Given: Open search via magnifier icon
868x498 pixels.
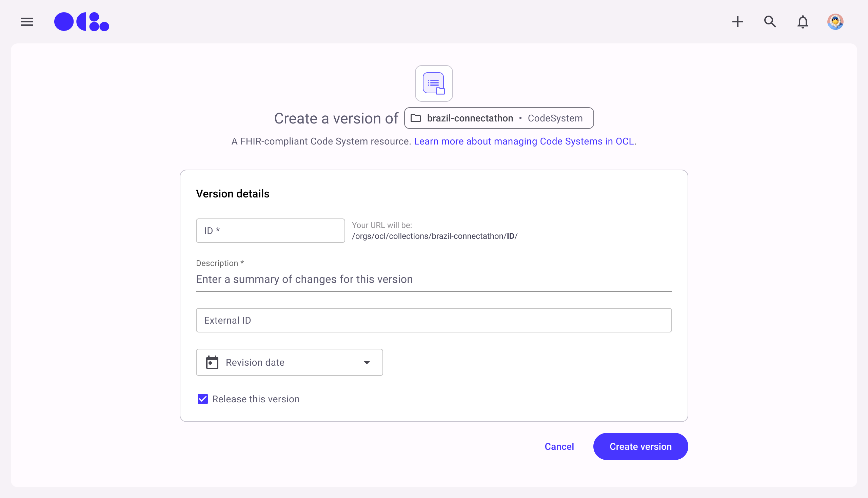Looking at the screenshot, I should coord(770,22).
